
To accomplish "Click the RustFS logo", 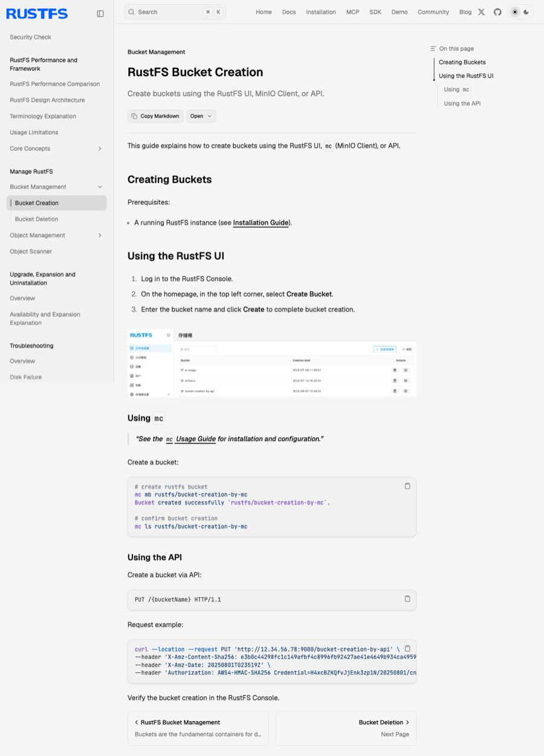I will pos(37,13).
